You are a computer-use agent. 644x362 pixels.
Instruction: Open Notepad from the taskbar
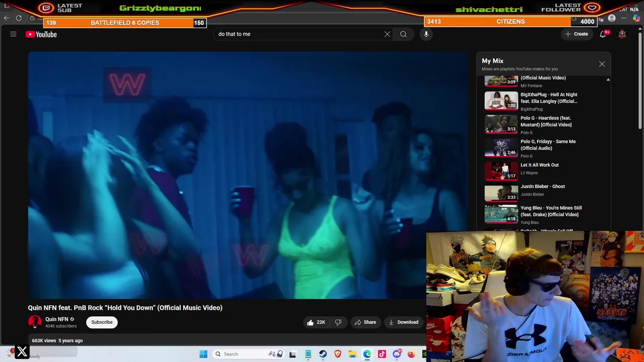[308, 354]
